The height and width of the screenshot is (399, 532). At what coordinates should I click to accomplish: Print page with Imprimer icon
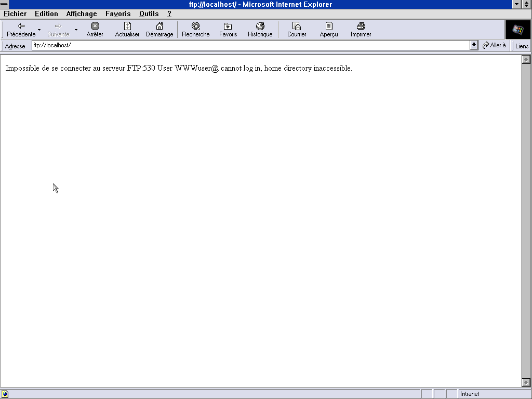tap(361, 26)
